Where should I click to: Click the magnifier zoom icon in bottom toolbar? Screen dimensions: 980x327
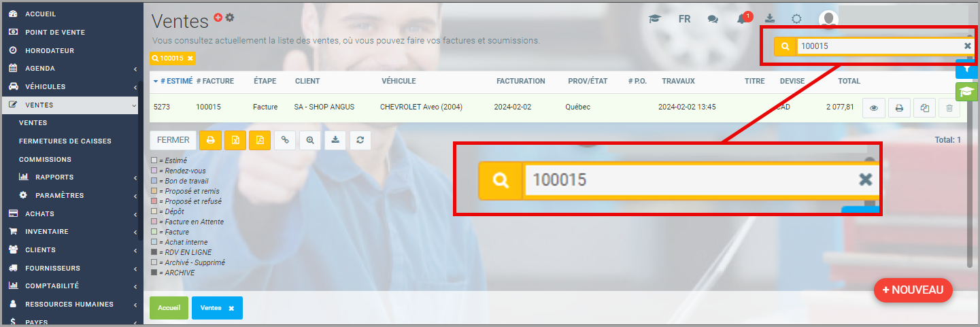[310, 140]
